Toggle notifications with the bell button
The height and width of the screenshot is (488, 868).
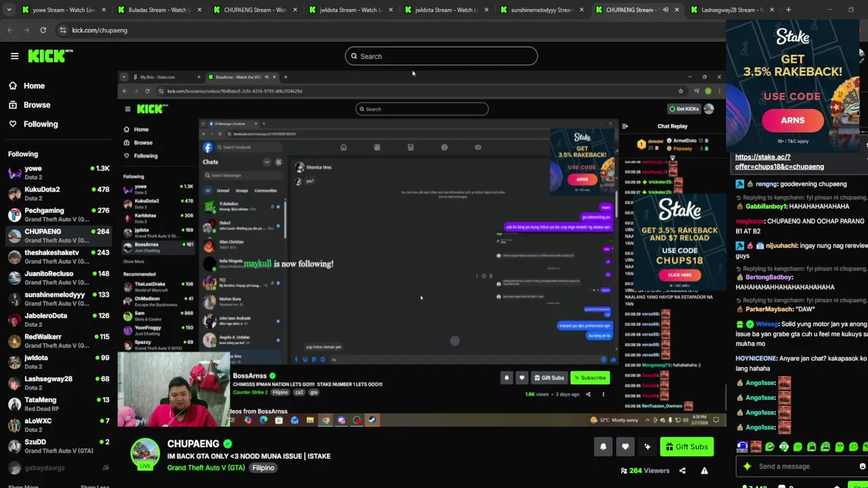pyautogui.click(x=603, y=447)
